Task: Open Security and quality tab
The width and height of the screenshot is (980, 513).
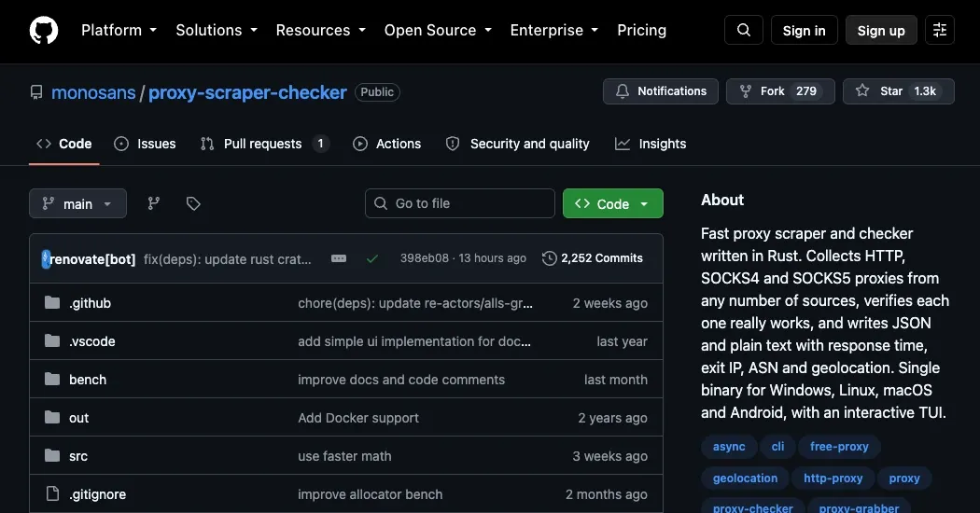Action: pyautogui.click(x=517, y=144)
